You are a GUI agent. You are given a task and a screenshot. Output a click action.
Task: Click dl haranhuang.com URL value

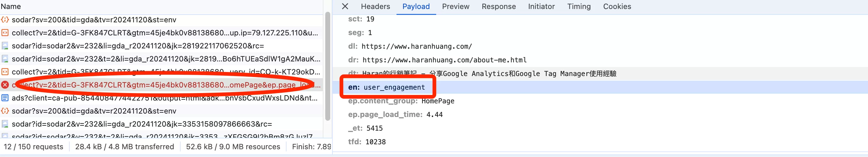click(x=416, y=46)
